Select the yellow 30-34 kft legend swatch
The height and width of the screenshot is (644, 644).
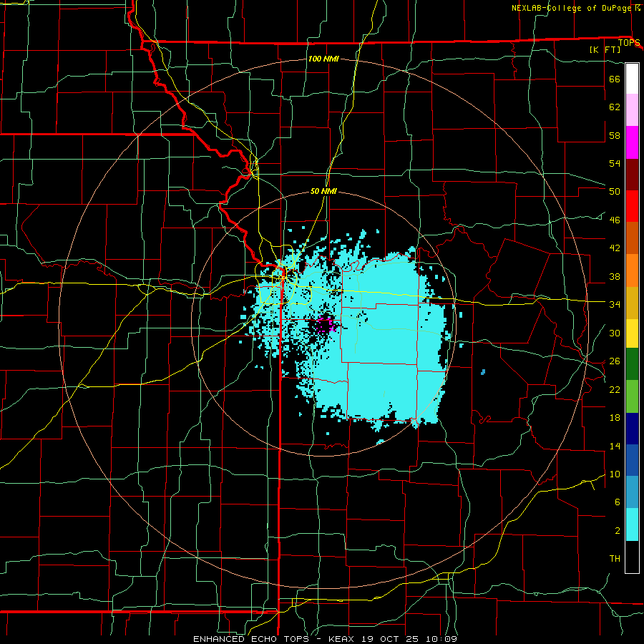pyautogui.click(x=632, y=333)
